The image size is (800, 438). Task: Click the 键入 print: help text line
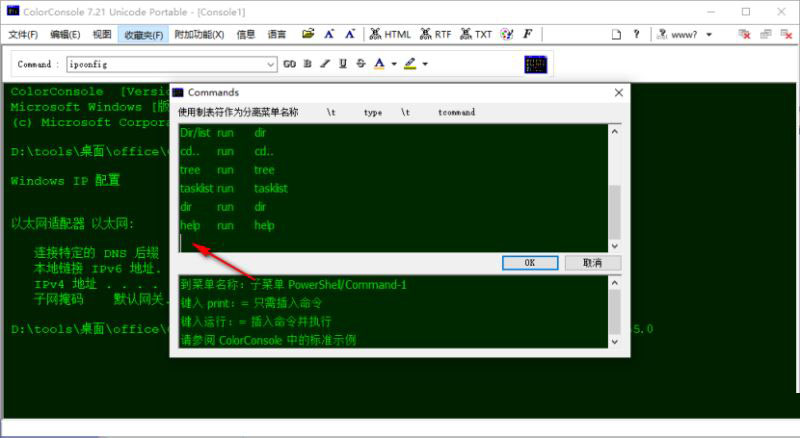[x=251, y=303]
